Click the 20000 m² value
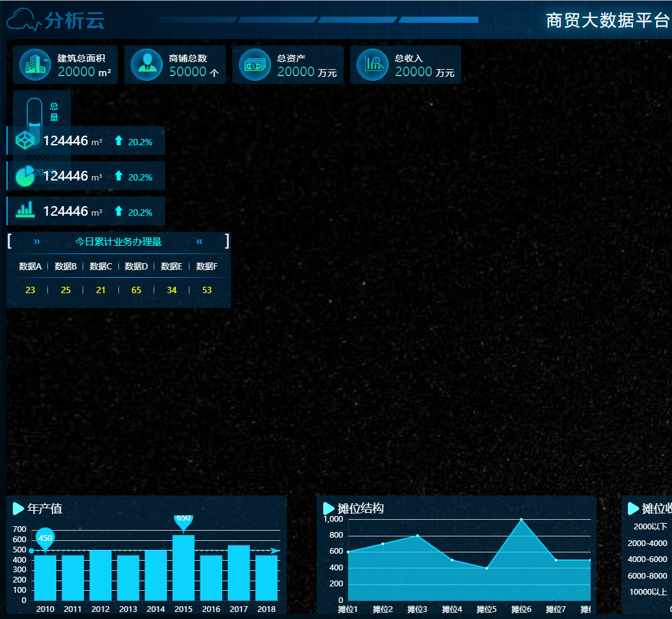672x619 pixels. tap(84, 72)
